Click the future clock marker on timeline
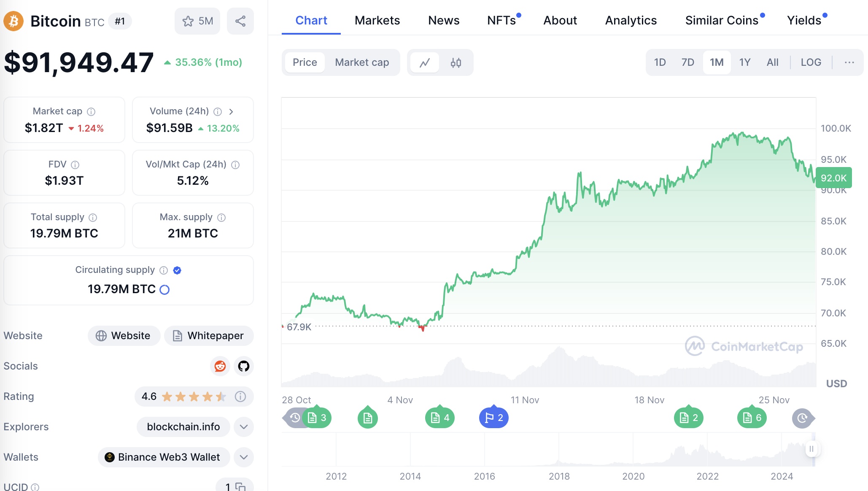 [802, 418]
